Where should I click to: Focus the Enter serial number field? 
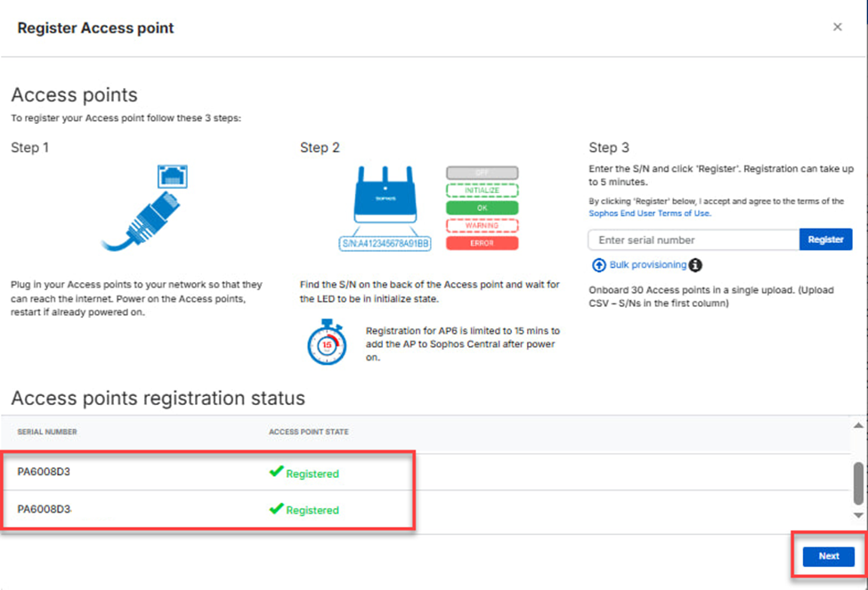(694, 240)
